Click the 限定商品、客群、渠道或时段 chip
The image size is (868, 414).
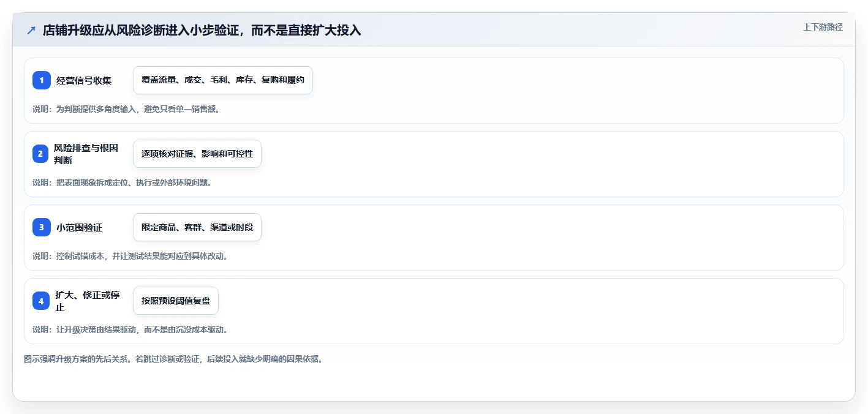(197, 227)
